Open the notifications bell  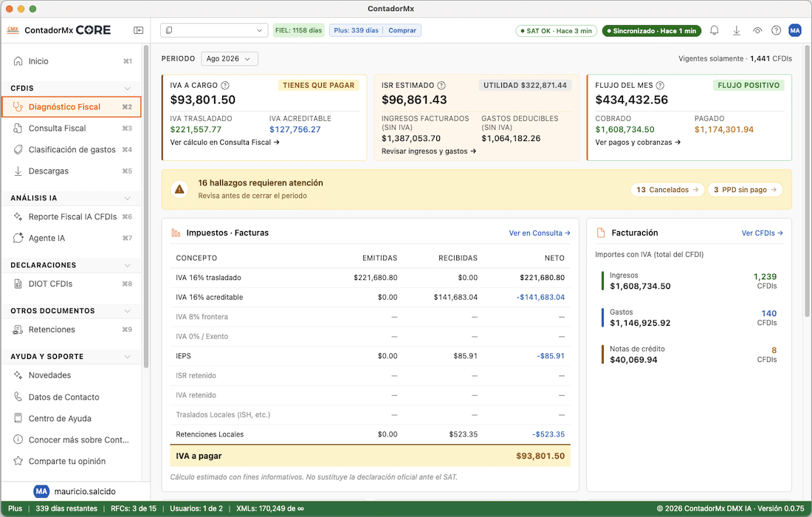(x=714, y=30)
